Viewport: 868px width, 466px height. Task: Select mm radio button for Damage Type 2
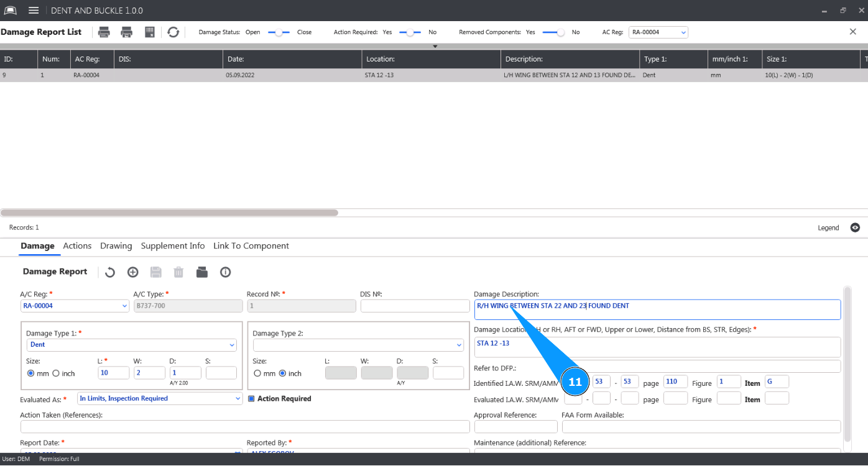click(x=257, y=373)
